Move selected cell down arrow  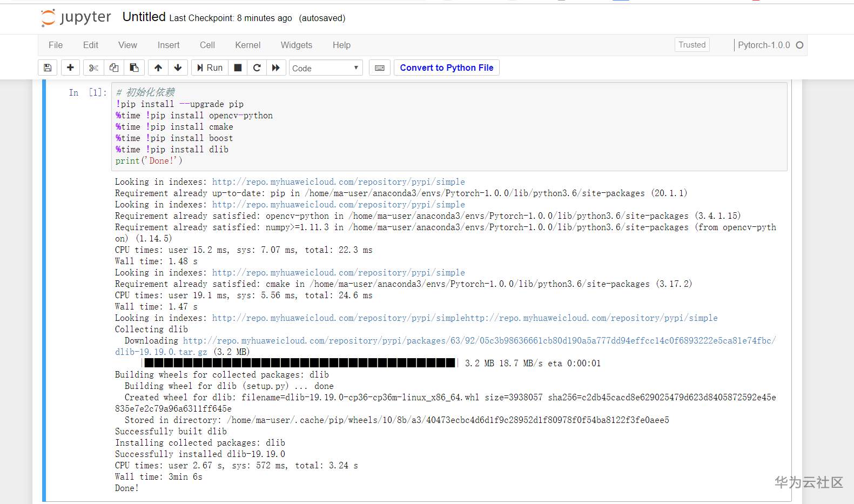point(178,68)
